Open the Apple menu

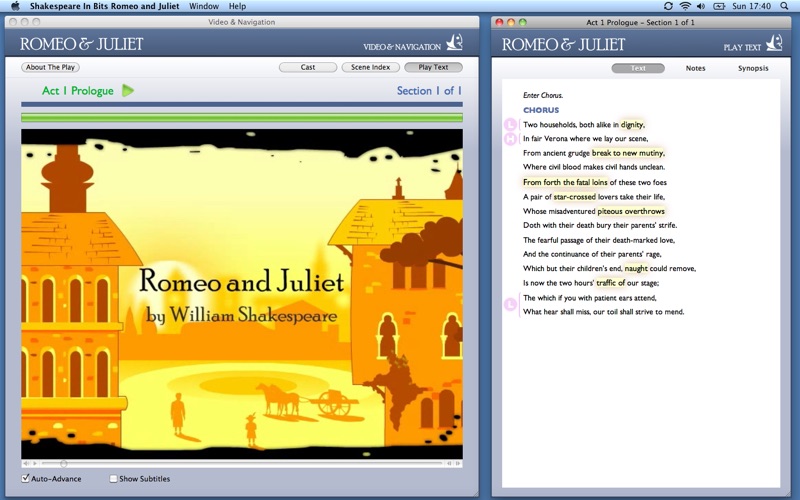point(15,6)
